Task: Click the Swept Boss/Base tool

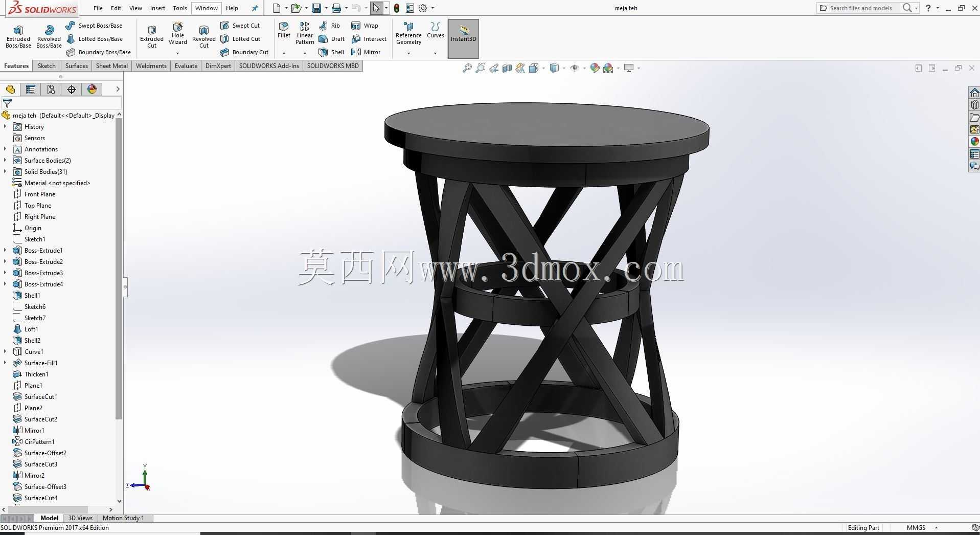Action: click(94, 26)
